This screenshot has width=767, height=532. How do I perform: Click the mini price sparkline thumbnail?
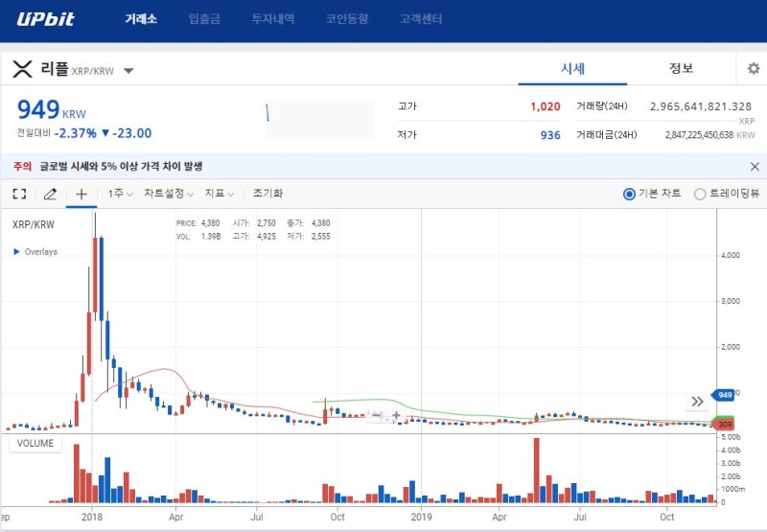coord(320,120)
